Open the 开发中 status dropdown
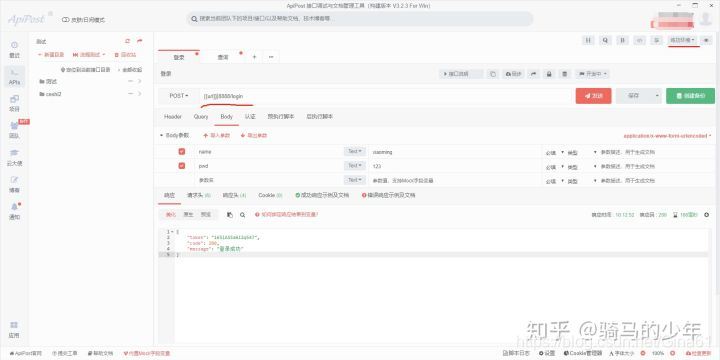 point(592,74)
